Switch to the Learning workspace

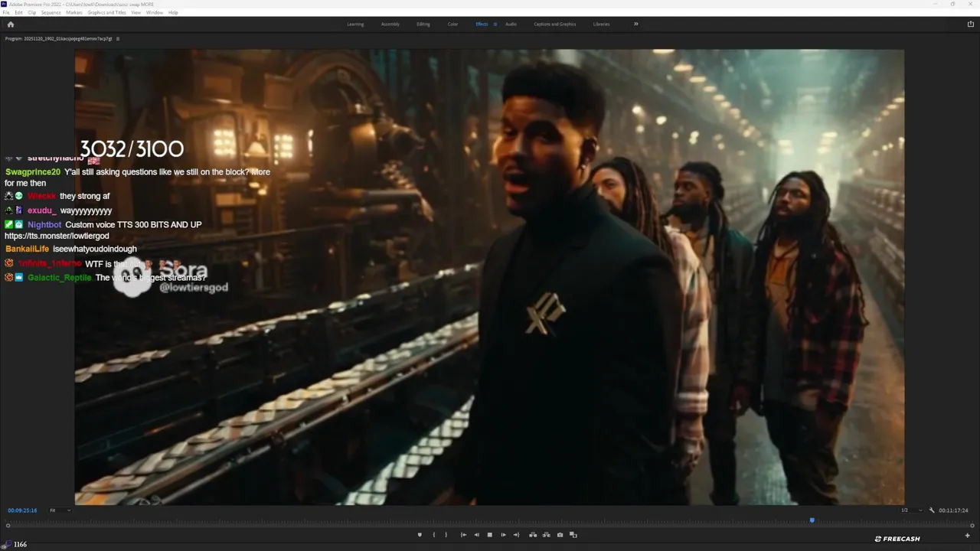(x=355, y=24)
